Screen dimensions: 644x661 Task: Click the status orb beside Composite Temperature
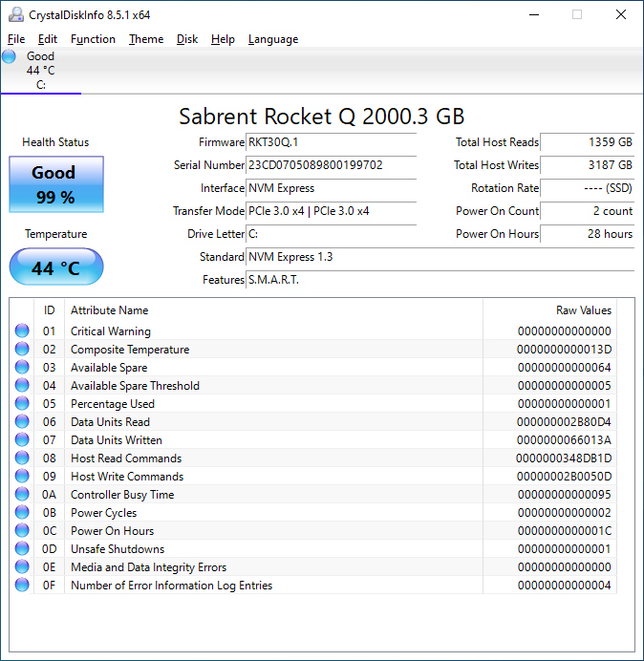click(x=22, y=350)
